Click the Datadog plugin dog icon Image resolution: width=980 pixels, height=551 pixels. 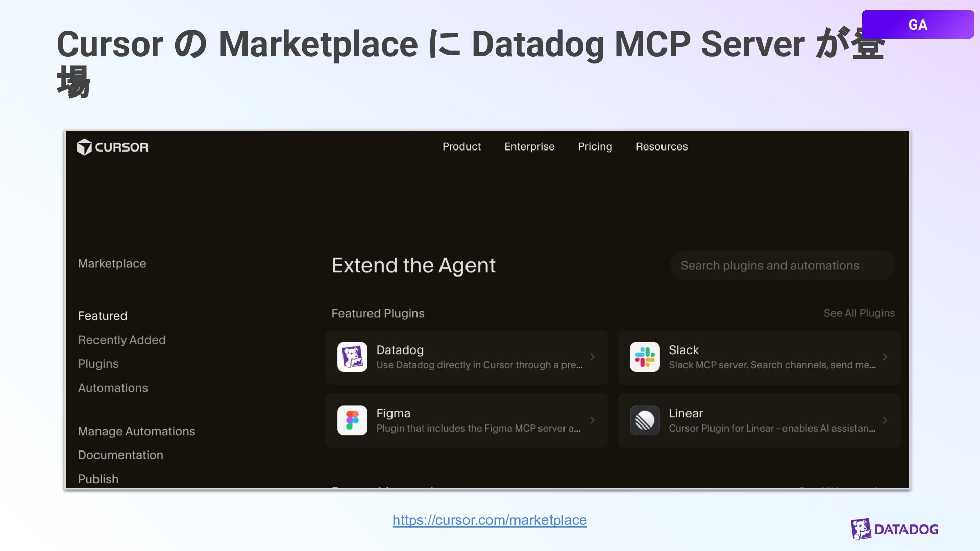pyautogui.click(x=352, y=357)
